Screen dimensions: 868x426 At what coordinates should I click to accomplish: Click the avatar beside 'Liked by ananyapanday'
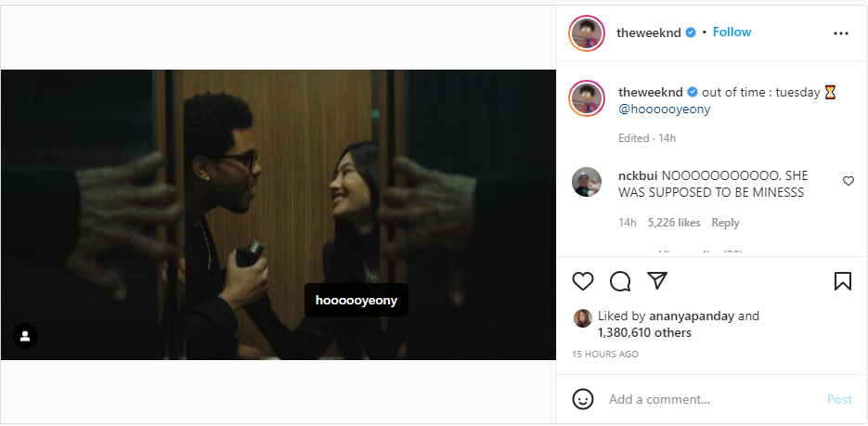point(583,317)
